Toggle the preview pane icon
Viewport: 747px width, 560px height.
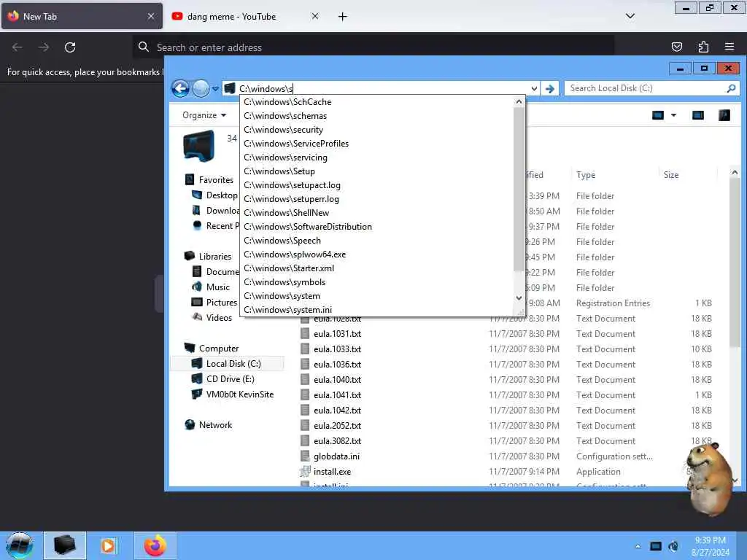point(698,115)
